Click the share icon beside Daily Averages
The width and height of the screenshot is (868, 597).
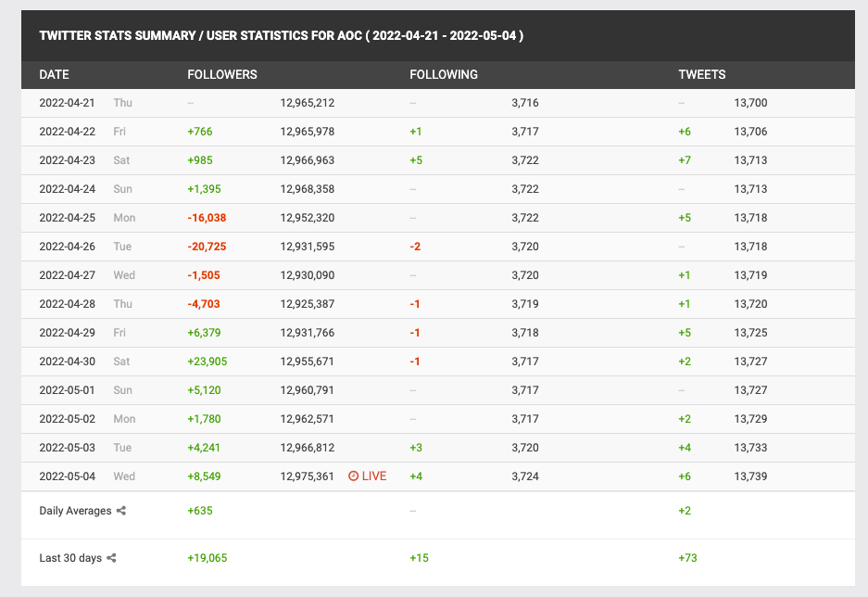point(121,511)
